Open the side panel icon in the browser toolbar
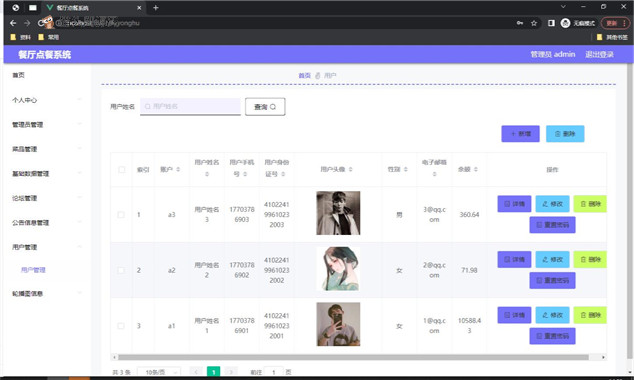The height and width of the screenshot is (380, 634). [551, 23]
